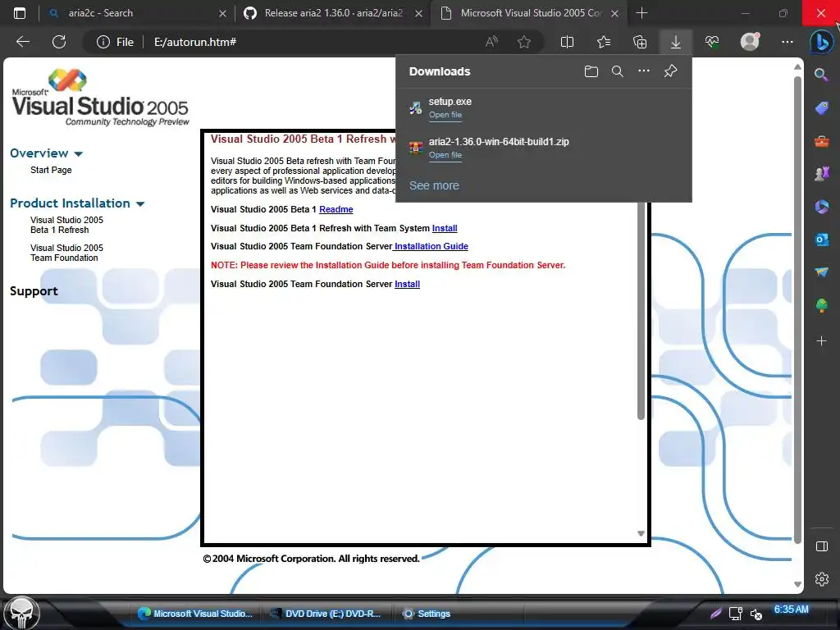Open file link under aria2 zip download
The width and height of the screenshot is (840, 630).
(445, 155)
